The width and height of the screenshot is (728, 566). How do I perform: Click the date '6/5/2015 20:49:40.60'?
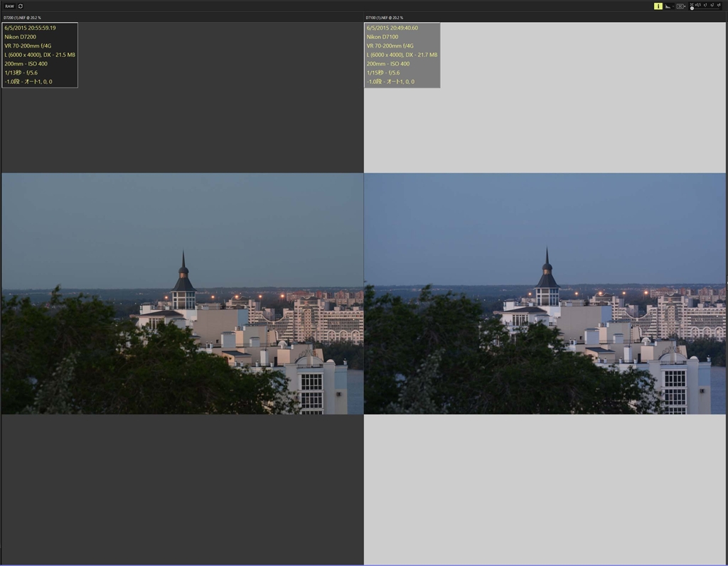click(x=392, y=28)
